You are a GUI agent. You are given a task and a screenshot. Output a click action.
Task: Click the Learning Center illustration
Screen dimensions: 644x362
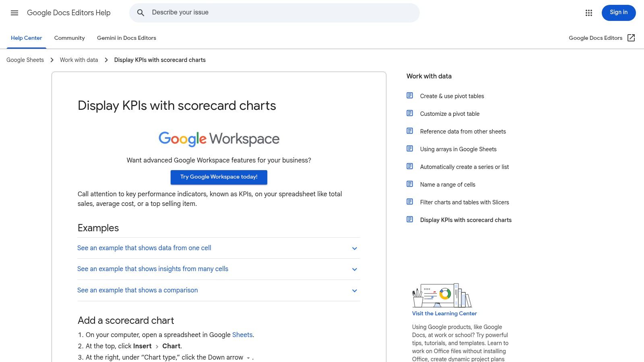tap(442, 295)
